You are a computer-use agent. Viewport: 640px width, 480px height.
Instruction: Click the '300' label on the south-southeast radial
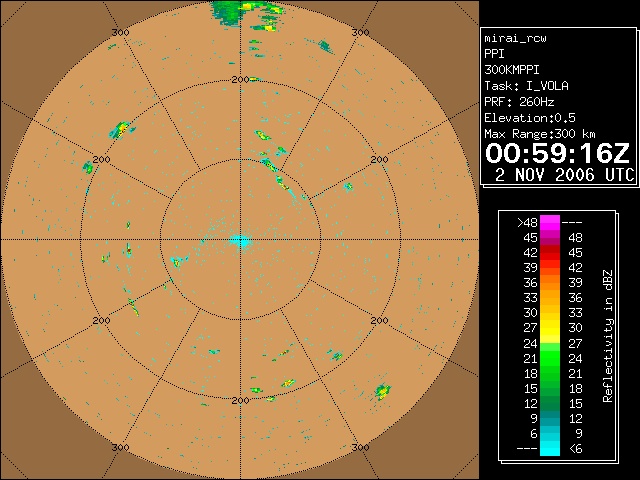click(360, 448)
